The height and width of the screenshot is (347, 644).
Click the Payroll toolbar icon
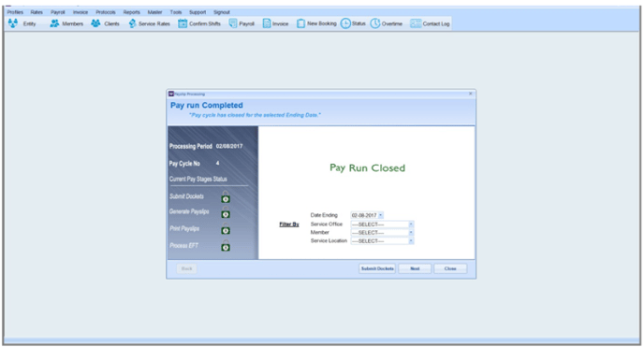233,23
